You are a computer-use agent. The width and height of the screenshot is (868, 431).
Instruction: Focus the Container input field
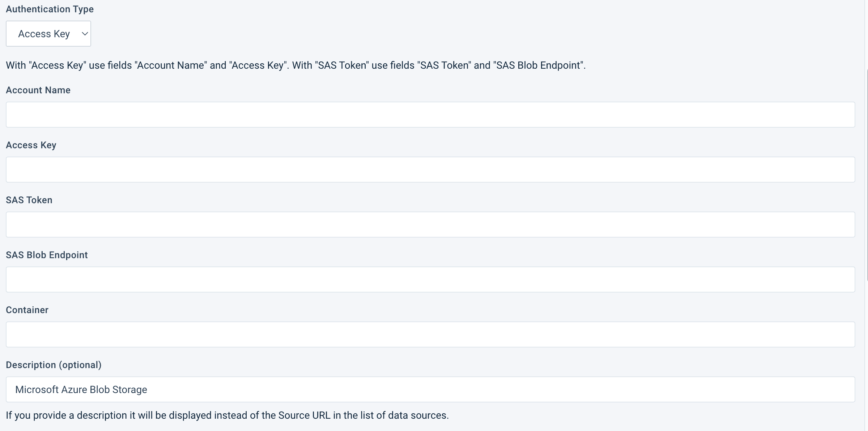point(430,334)
